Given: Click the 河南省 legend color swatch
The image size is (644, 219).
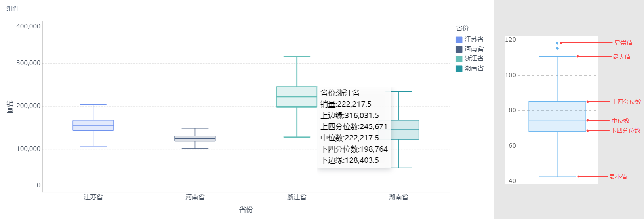Looking at the screenshot, I should point(459,49).
